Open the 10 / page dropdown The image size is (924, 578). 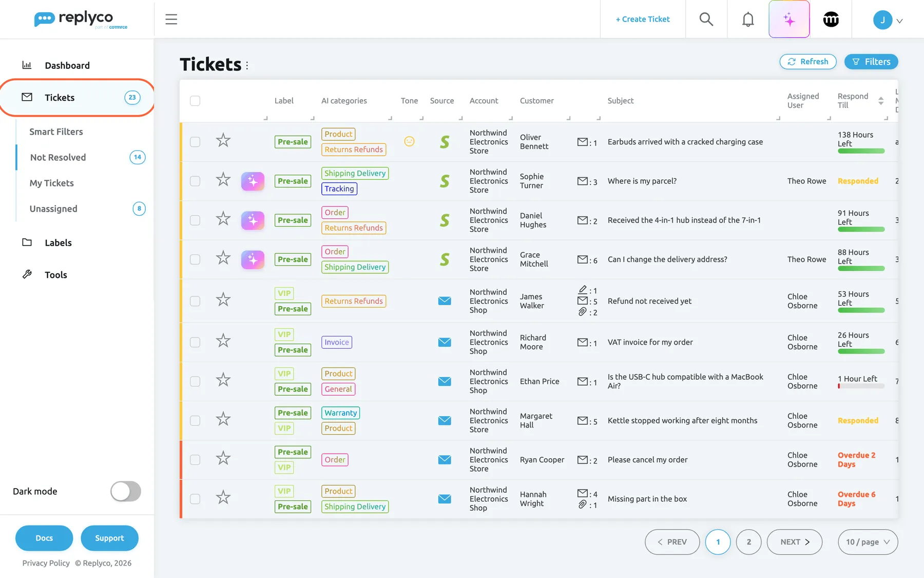click(x=868, y=542)
